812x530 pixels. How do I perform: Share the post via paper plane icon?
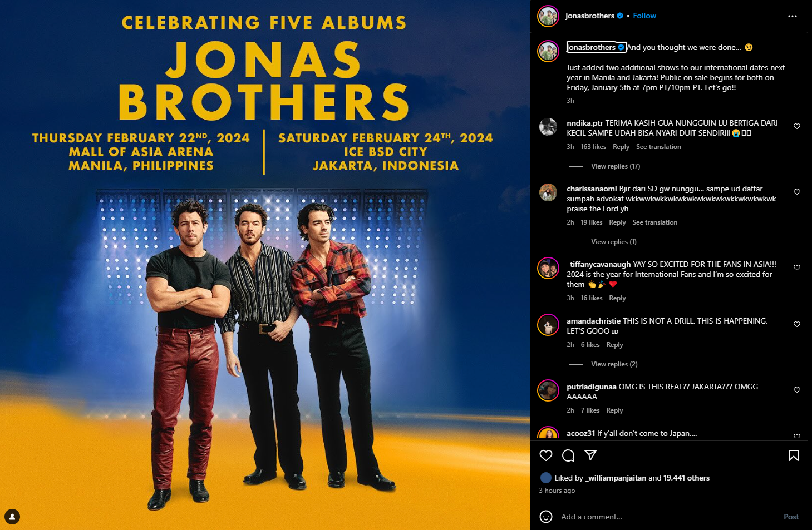click(x=590, y=455)
